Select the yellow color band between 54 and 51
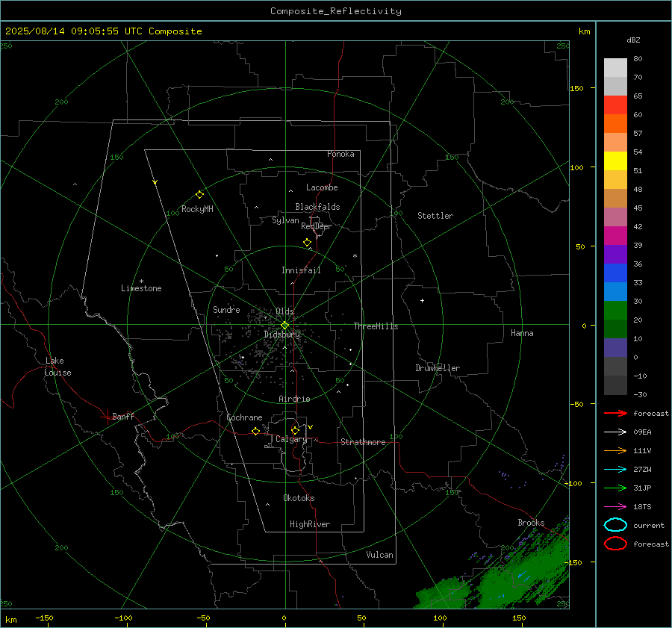Image resolution: width=672 pixels, height=628 pixels. click(x=615, y=161)
